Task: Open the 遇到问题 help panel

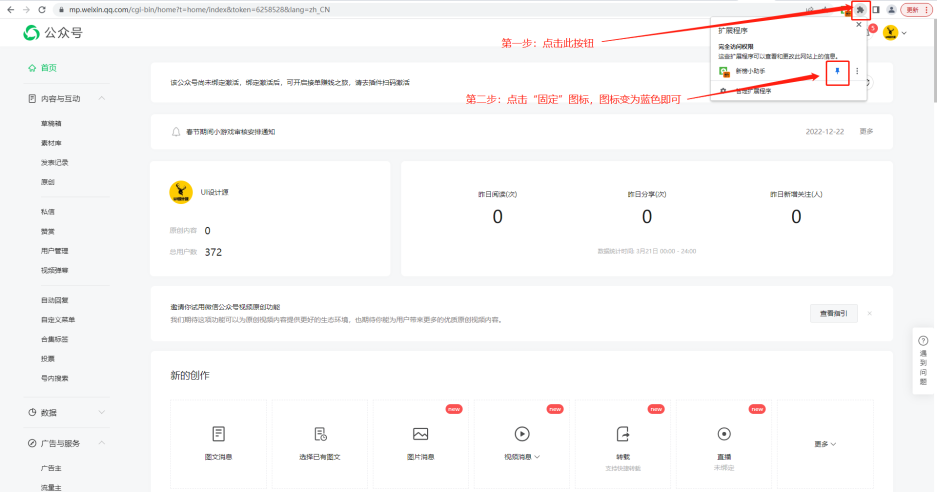Action: 923,360
